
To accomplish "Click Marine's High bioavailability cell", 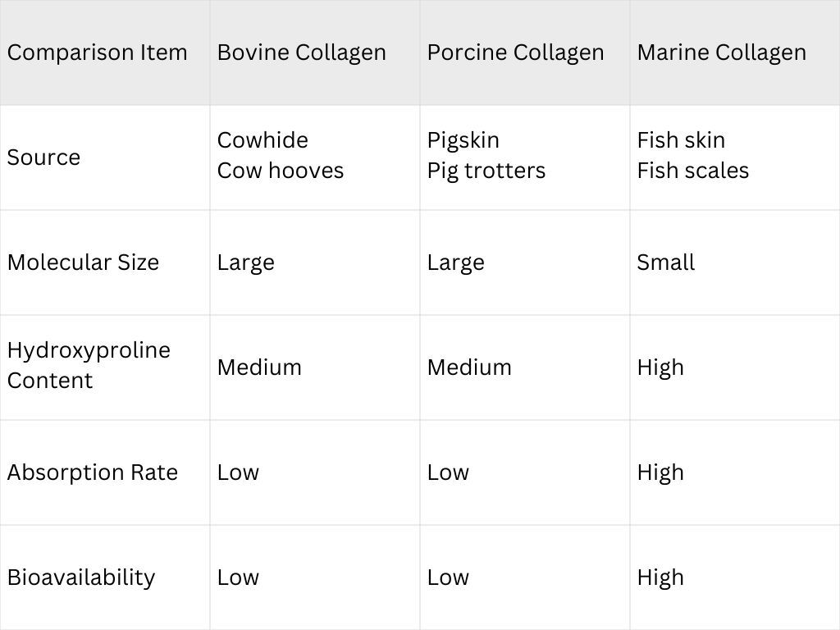I will [x=660, y=577].
